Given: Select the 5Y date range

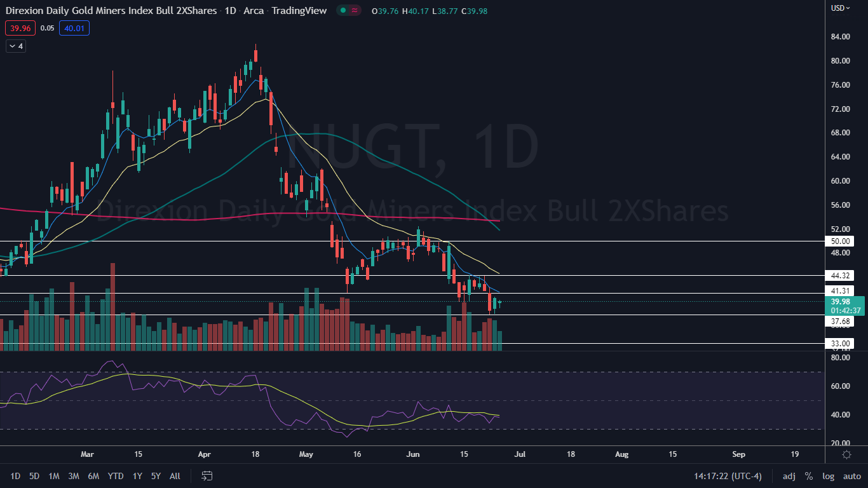Looking at the screenshot, I should tap(156, 476).
